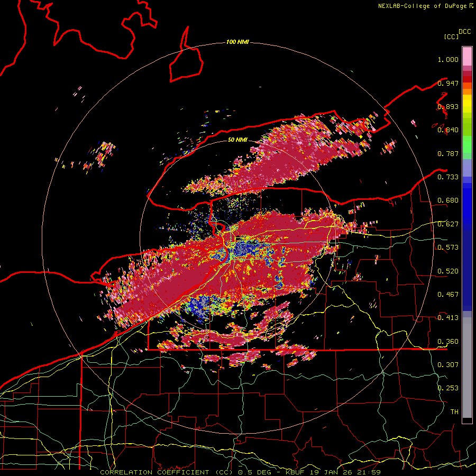Select the 0.680 scale value

point(448,200)
